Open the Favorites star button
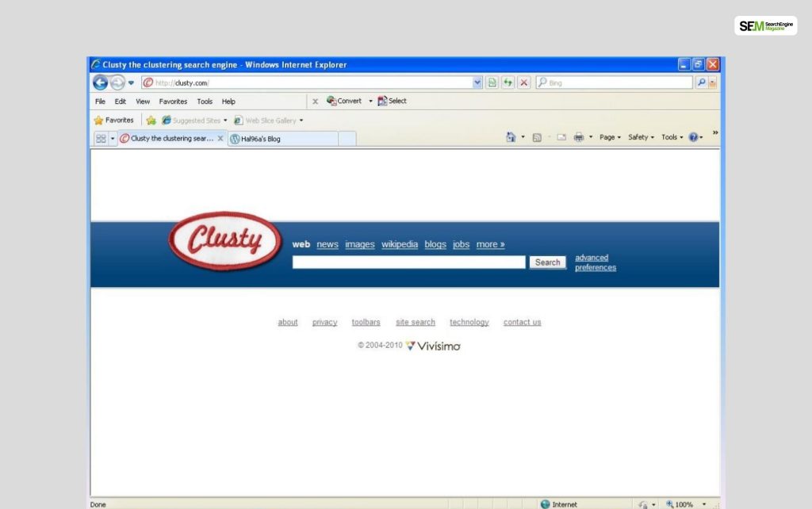This screenshot has width=812, height=509. pos(114,121)
